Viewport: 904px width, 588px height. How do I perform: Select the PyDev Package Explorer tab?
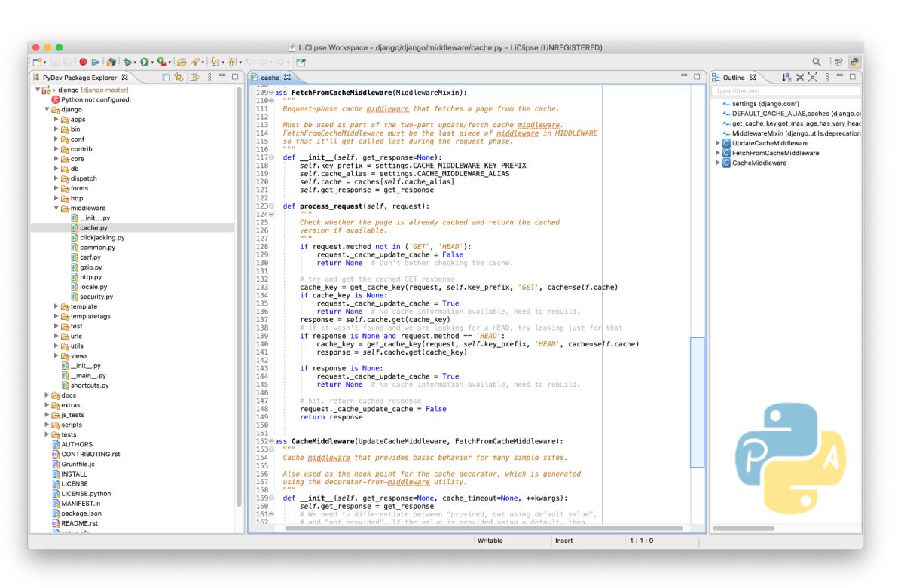[x=79, y=77]
